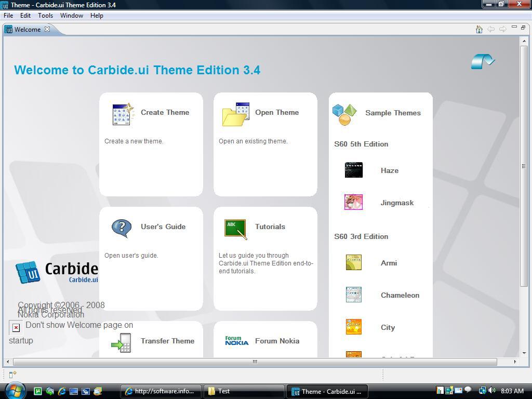Click the horizontal scrollbar at the bottom
Image resolution: width=532 pixels, height=399 pixels.
[x=254, y=361]
